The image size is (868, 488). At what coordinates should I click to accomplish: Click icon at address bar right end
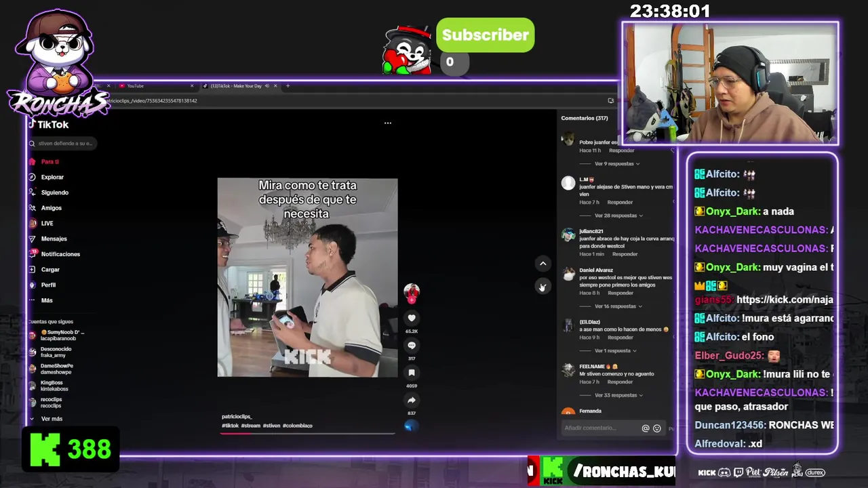pos(610,101)
